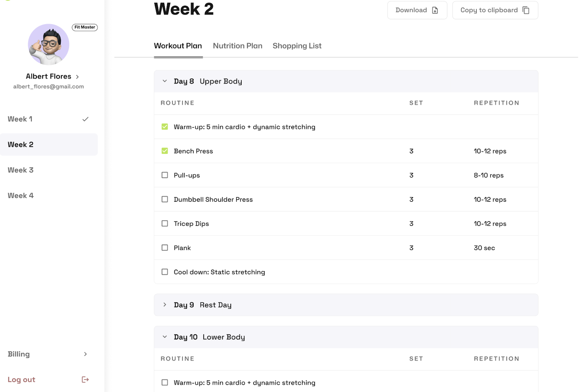Check the Dumbbell Shoulder Press checkbox
Screen dimensions: 583x392
tap(165, 199)
